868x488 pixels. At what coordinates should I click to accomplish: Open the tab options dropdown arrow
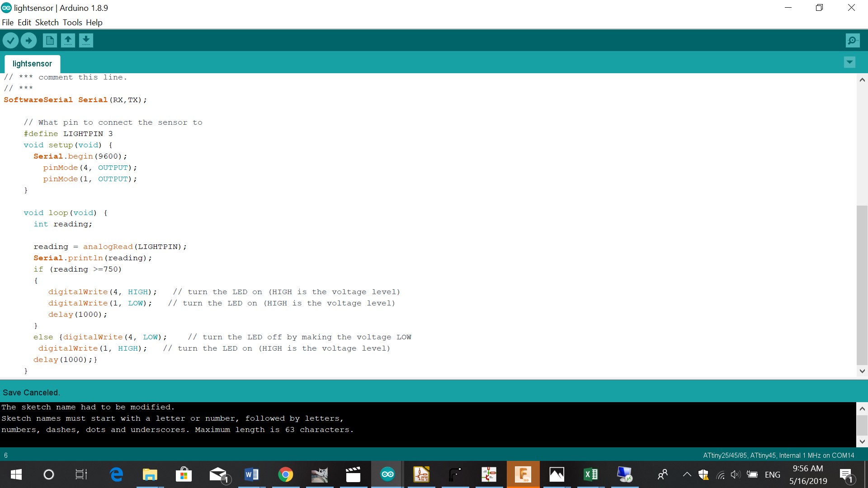click(x=849, y=62)
